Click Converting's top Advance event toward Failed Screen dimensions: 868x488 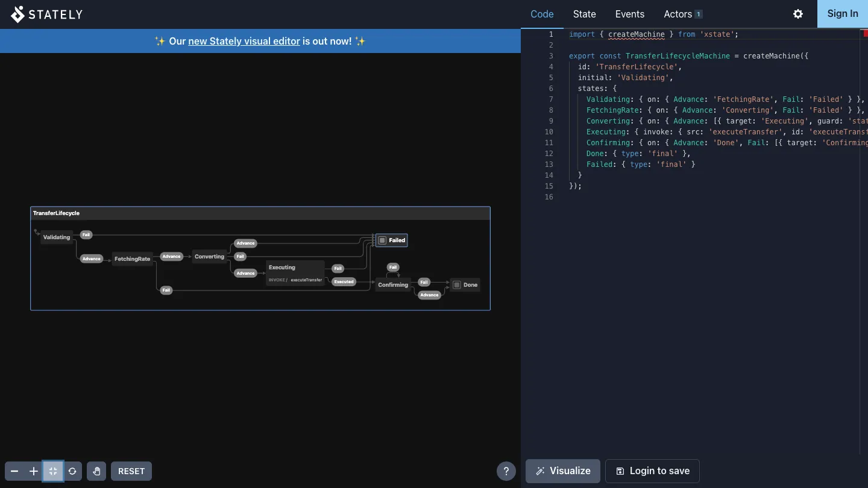point(246,243)
